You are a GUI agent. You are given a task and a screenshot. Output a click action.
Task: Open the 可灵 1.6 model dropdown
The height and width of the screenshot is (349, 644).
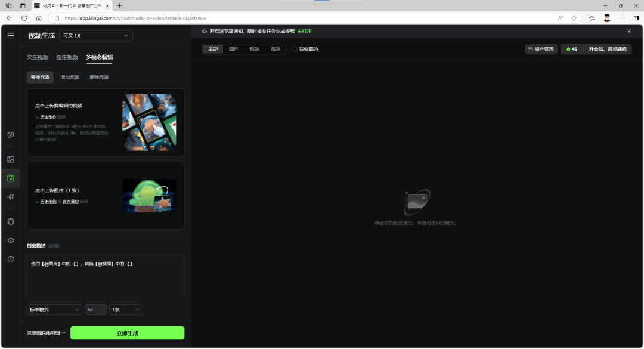95,36
